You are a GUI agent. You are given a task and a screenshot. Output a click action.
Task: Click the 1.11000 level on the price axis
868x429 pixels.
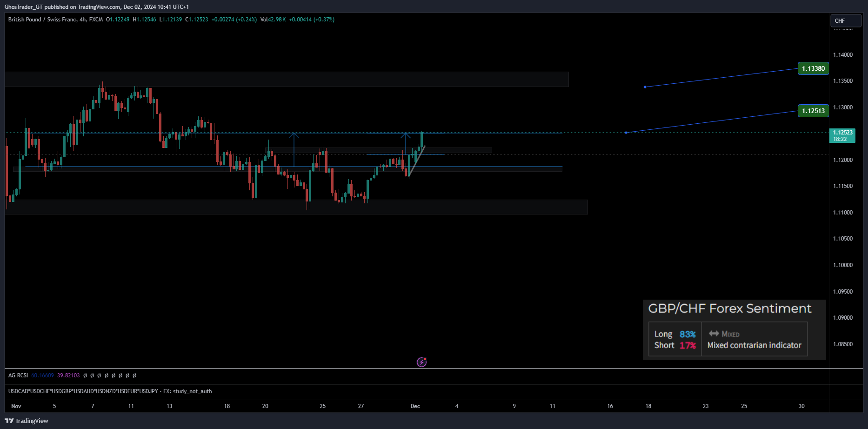[843, 213]
